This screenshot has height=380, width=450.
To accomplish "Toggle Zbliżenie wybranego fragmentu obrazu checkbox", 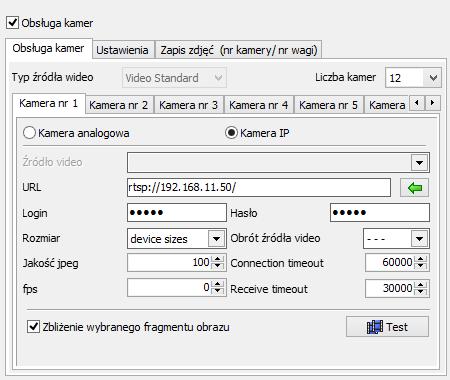I will pyautogui.click(x=33, y=327).
